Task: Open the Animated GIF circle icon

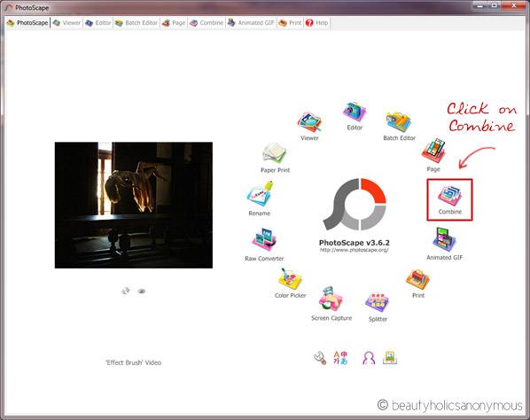Action: [445, 239]
